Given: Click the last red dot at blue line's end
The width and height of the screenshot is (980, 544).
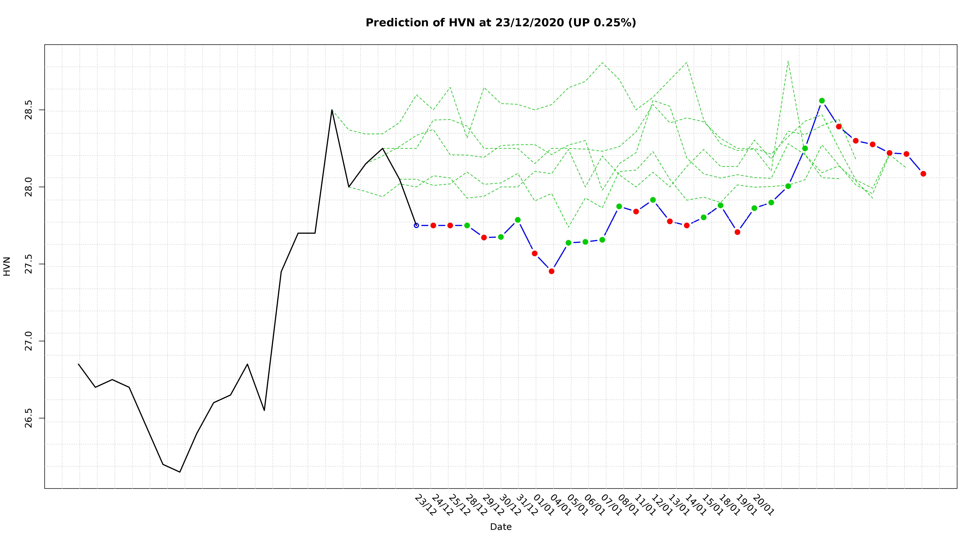Looking at the screenshot, I should (x=923, y=174).
